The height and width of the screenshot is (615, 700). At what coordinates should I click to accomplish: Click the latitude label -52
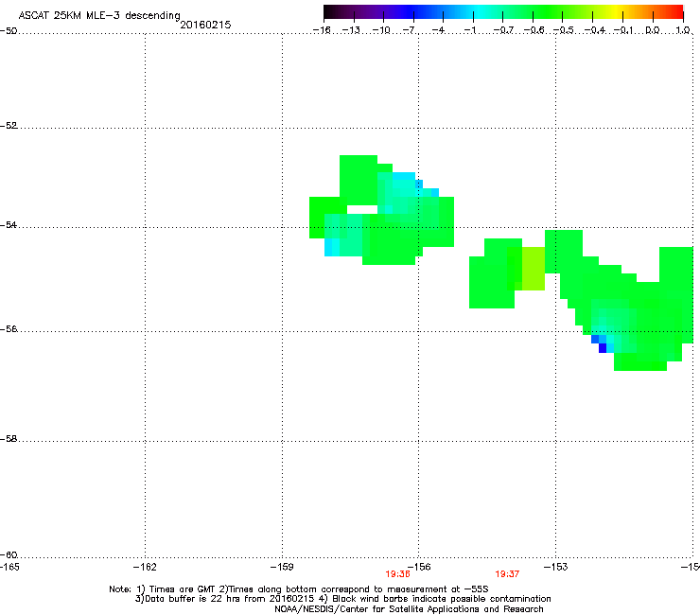pos(9,126)
